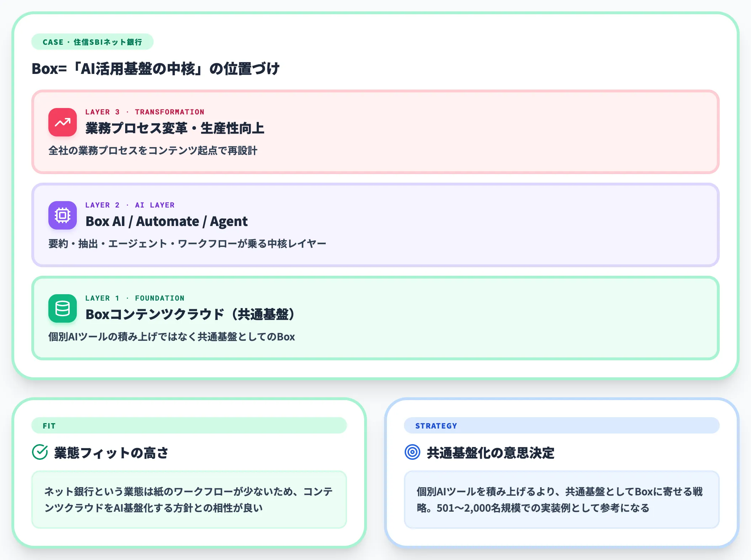Click LAYER 3 · TRANSFORMATION label
Screen dimensions: 751x560
click(145, 112)
